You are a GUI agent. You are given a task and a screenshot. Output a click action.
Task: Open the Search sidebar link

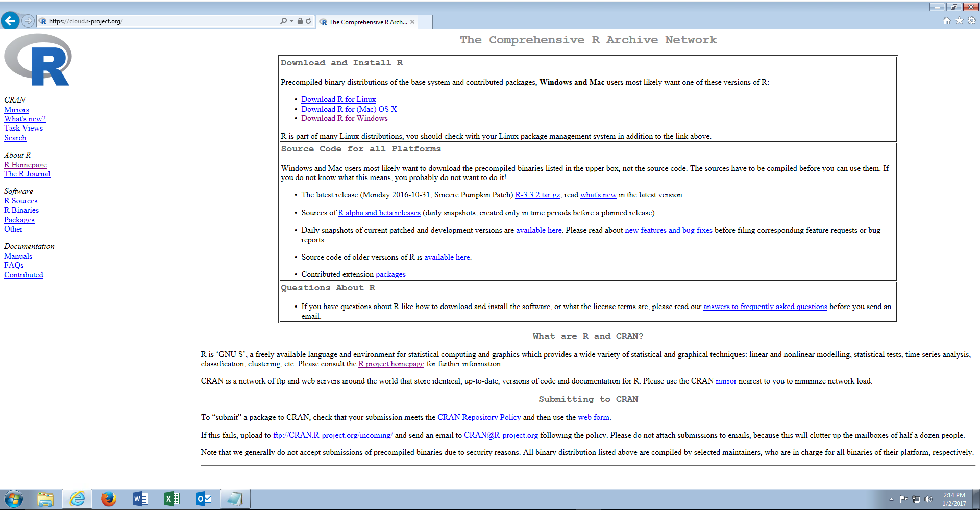(15, 138)
